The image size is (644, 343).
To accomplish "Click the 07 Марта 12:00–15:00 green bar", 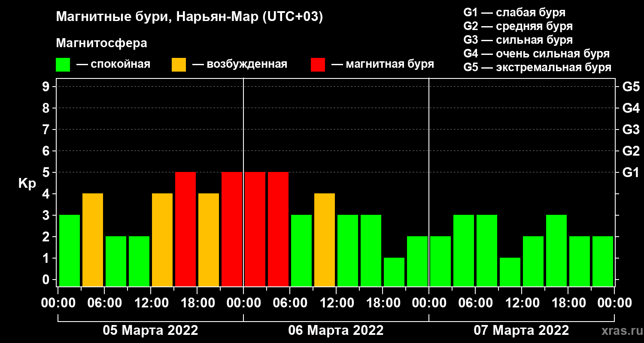I will 533,261.
